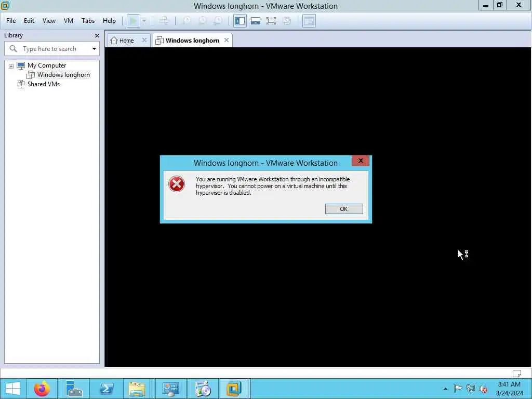Click the magnifier icon in Library search

pyautogui.click(x=13, y=48)
